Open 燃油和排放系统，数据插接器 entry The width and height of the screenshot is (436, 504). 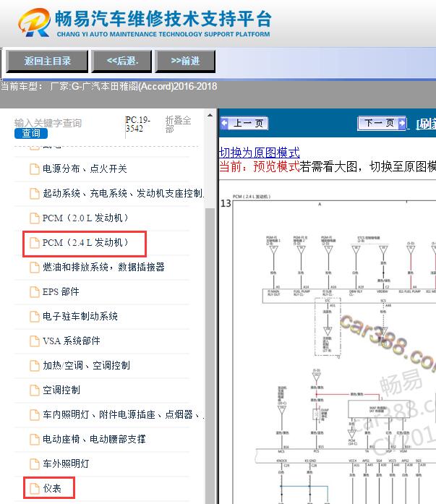click(103, 267)
